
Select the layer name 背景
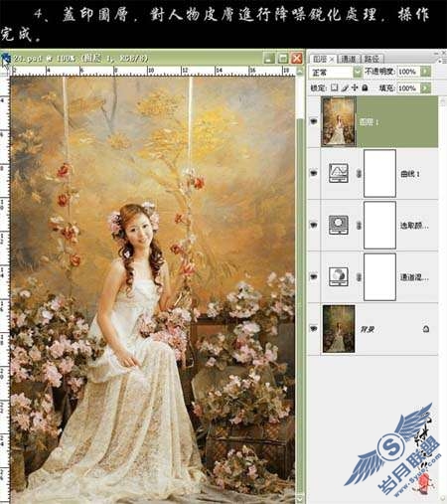[x=368, y=329]
